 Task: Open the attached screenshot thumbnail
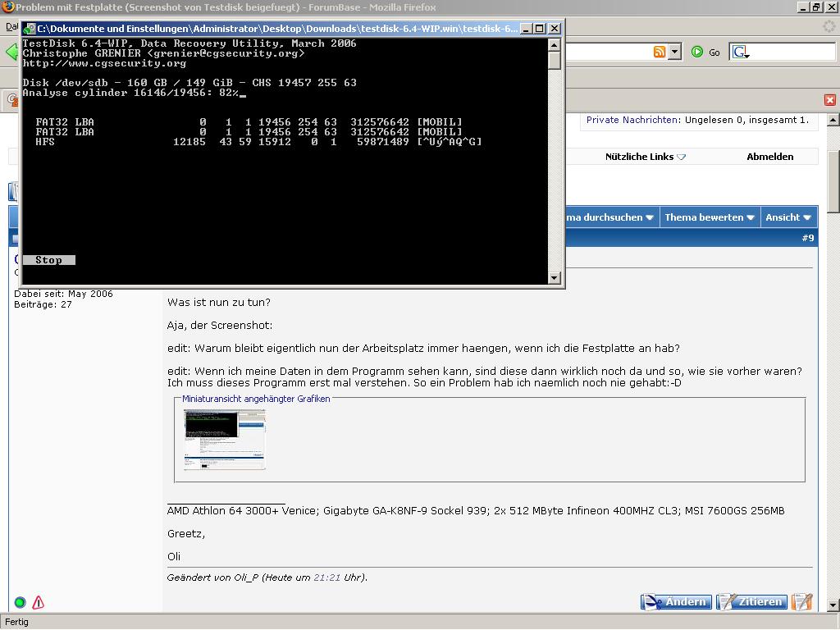click(225, 440)
